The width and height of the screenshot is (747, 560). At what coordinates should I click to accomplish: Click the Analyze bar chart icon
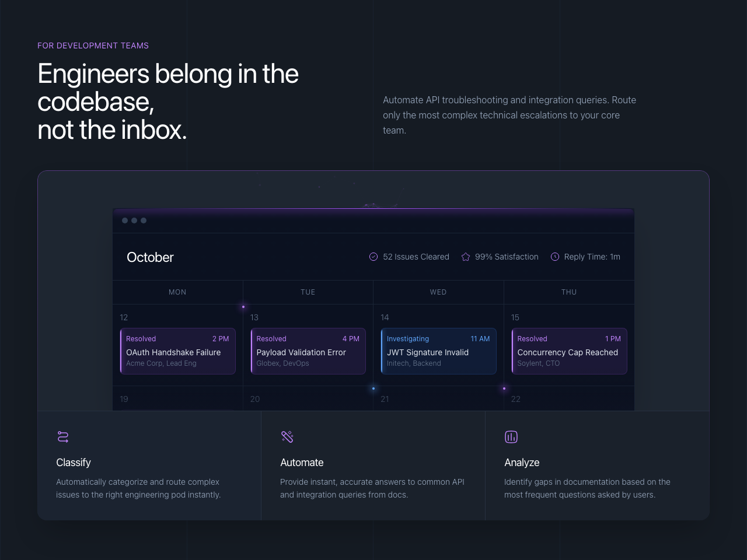pyautogui.click(x=511, y=436)
